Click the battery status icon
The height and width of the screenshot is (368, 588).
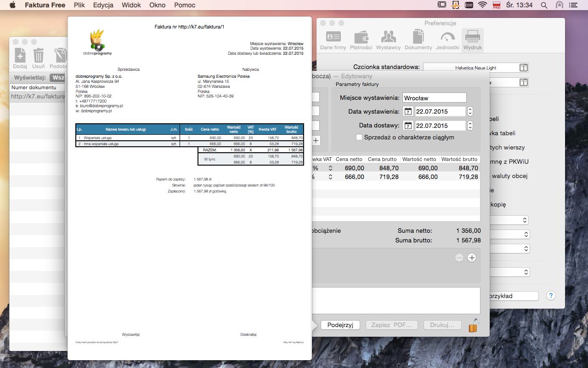pyautogui.click(x=469, y=5)
